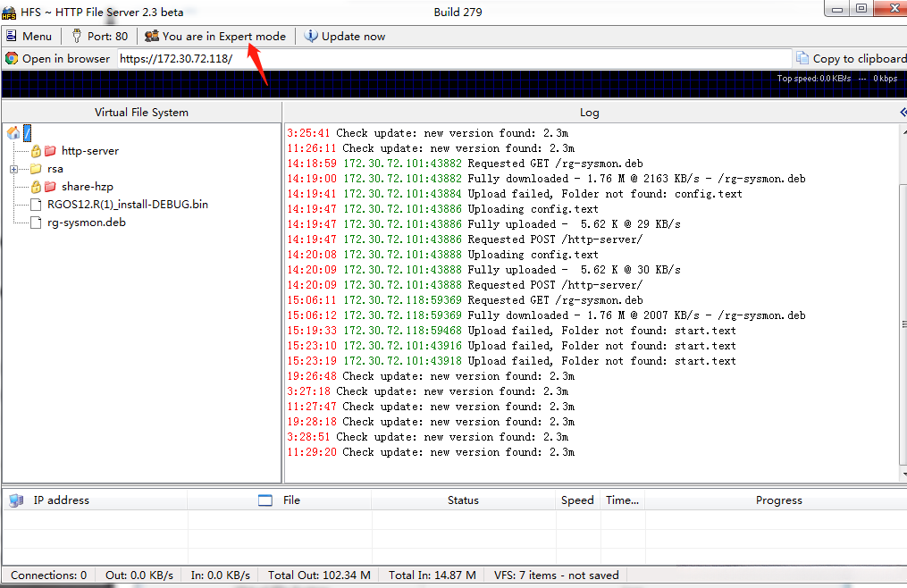Screen dimensions: 907x588
Task: Click the file window icon in File header
Action: (x=265, y=500)
